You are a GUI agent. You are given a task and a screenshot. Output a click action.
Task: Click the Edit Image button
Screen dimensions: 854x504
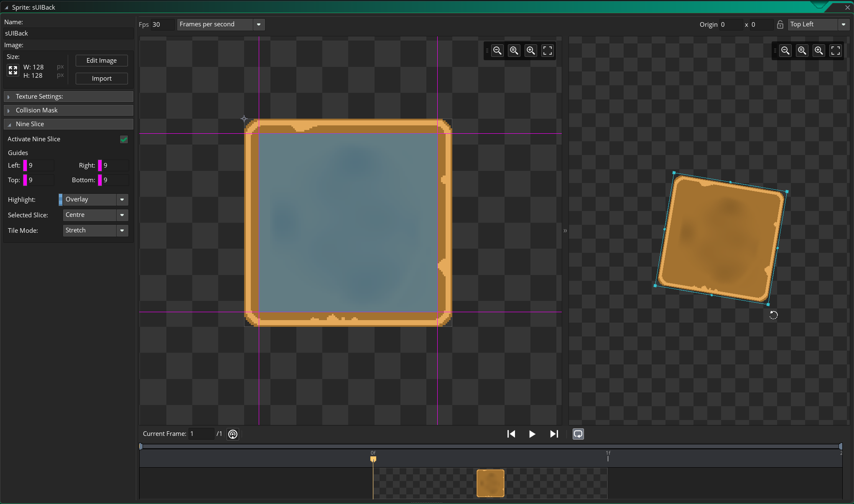pyautogui.click(x=102, y=61)
